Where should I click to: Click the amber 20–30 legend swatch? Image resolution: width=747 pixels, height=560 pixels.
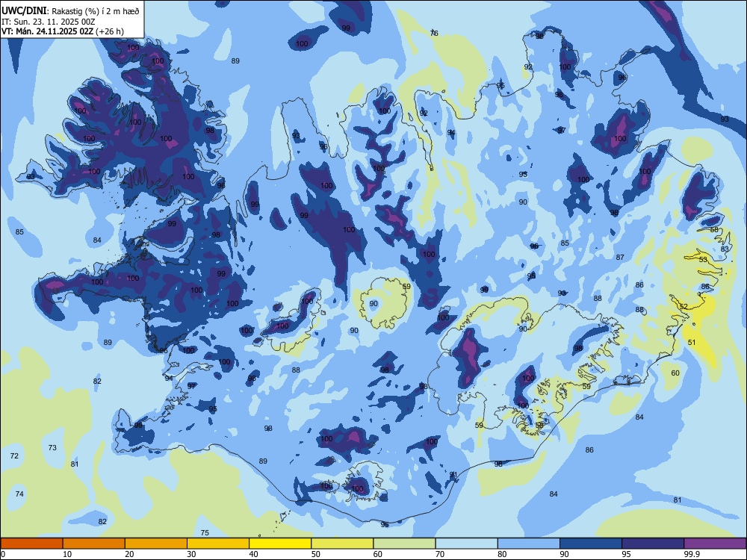click(156, 544)
